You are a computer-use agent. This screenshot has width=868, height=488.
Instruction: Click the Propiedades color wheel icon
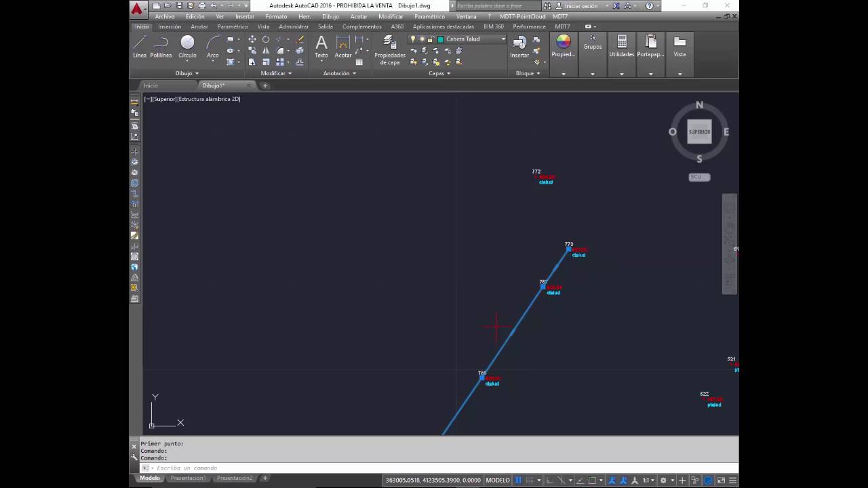pyautogui.click(x=564, y=42)
